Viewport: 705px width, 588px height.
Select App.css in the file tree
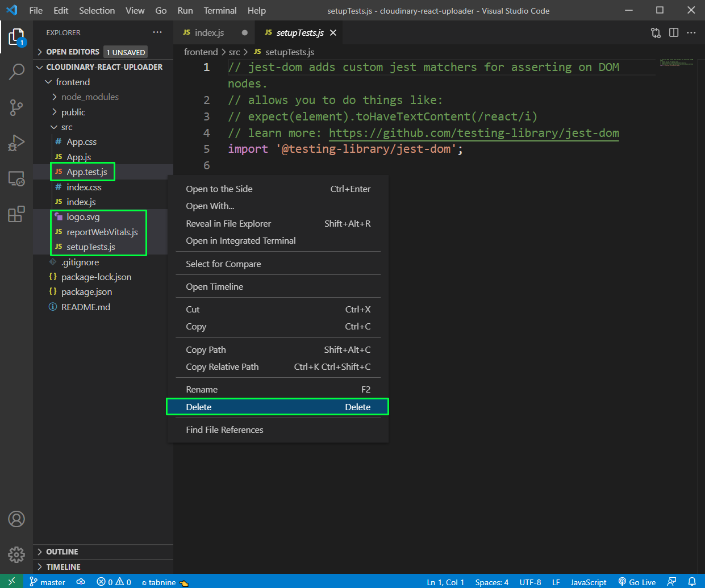click(x=103, y=142)
